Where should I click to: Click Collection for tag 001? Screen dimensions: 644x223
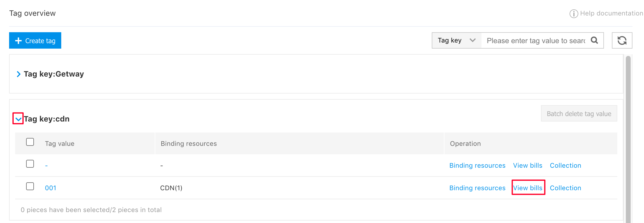tap(565, 188)
